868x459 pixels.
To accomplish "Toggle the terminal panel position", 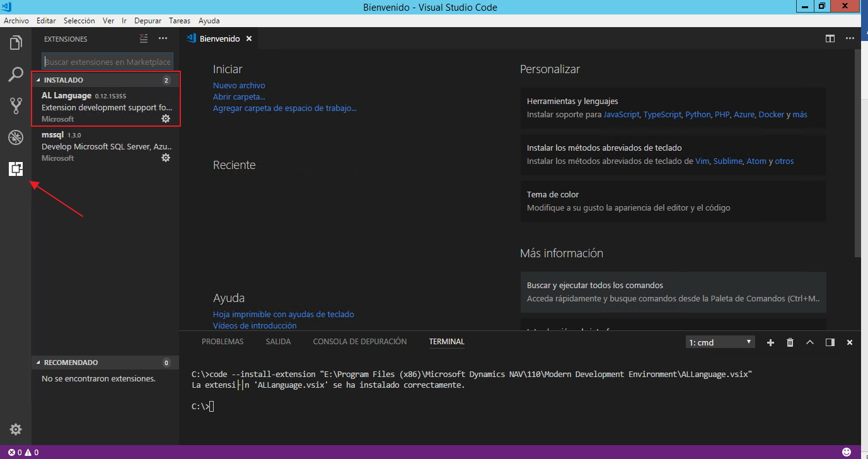I will pyautogui.click(x=830, y=342).
